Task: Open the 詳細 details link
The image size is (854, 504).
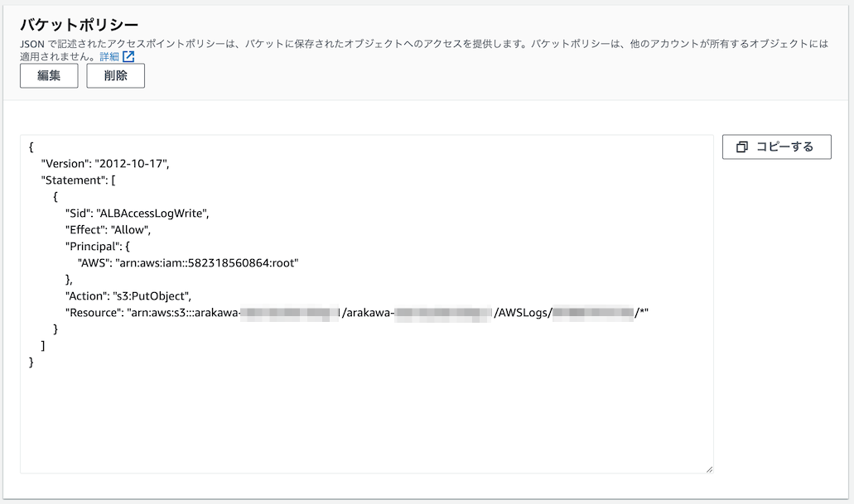Action: (109, 57)
